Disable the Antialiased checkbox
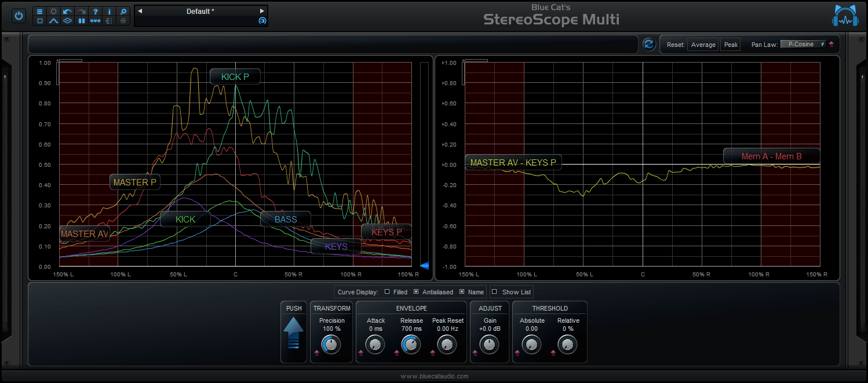 tap(416, 291)
